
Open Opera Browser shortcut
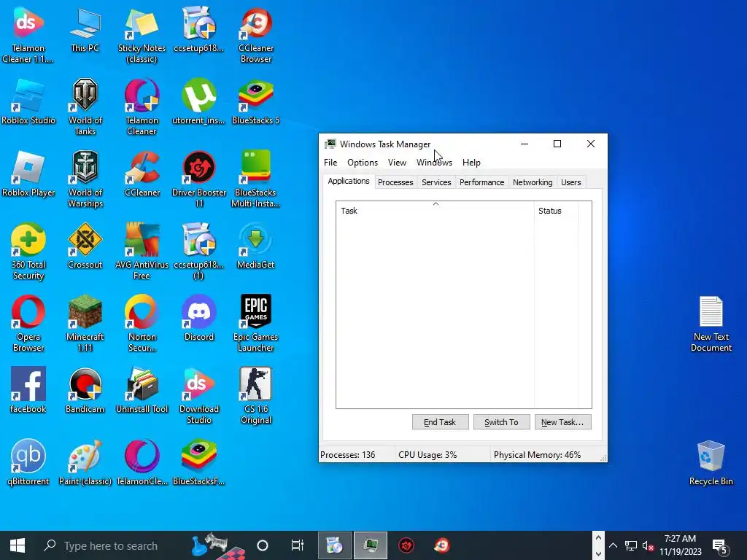pos(28,323)
